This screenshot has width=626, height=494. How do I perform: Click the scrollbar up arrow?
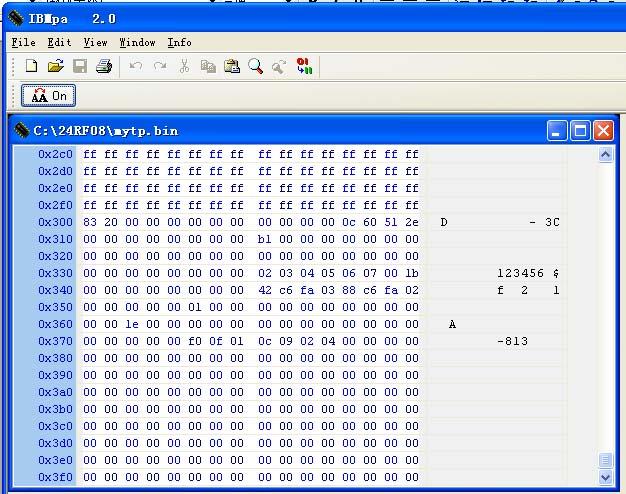[x=605, y=154]
